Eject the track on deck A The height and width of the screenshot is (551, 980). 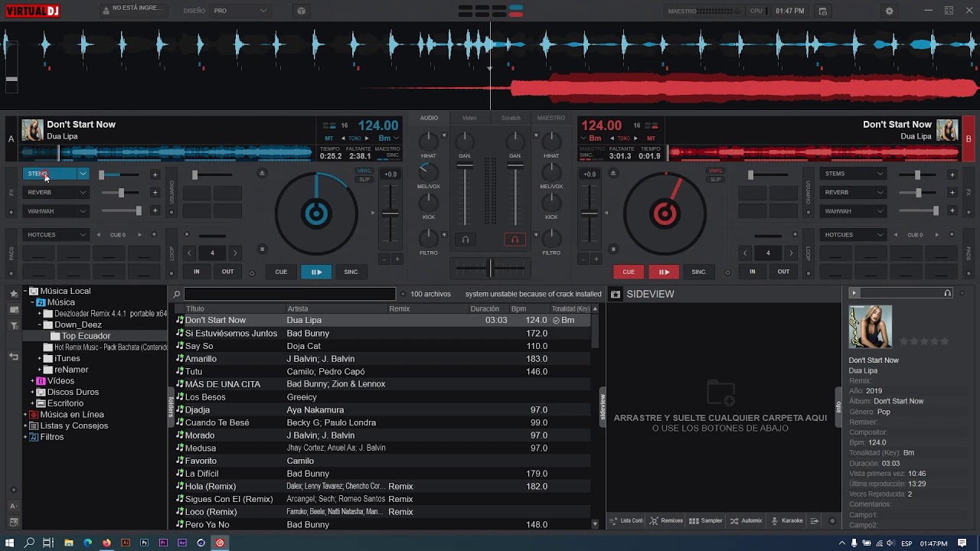[x=262, y=173]
